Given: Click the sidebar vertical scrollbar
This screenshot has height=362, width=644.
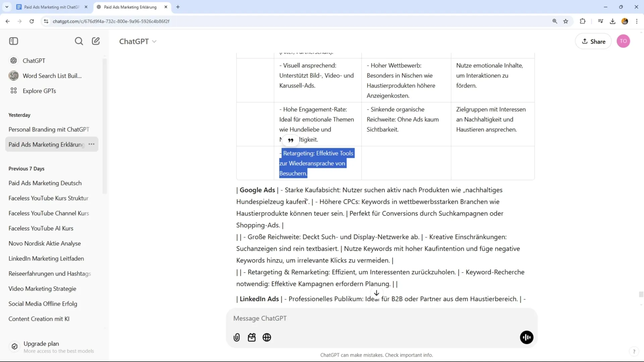Looking at the screenshot, I should click(x=105, y=126).
